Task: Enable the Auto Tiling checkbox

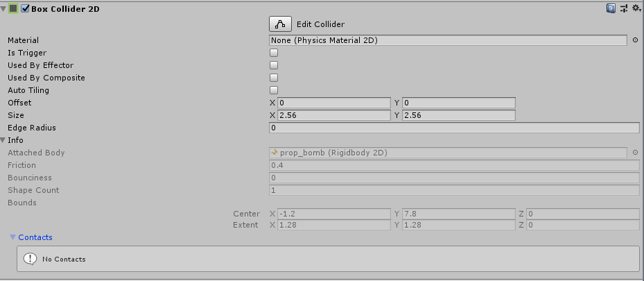Action: pos(274,90)
